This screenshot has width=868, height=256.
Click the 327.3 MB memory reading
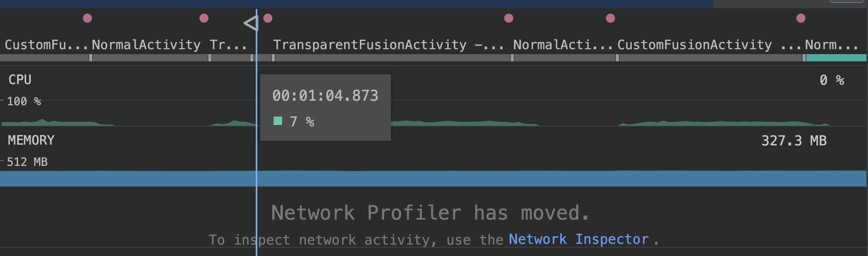coord(794,140)
